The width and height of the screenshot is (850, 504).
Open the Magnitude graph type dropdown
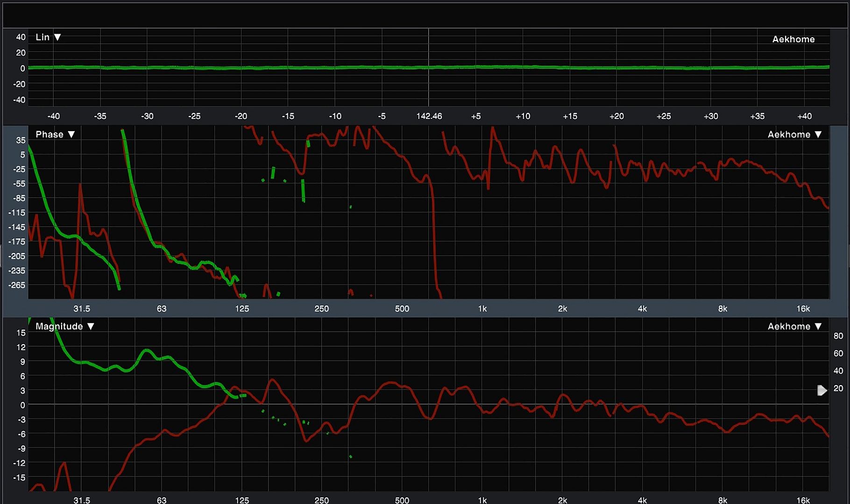65,326
